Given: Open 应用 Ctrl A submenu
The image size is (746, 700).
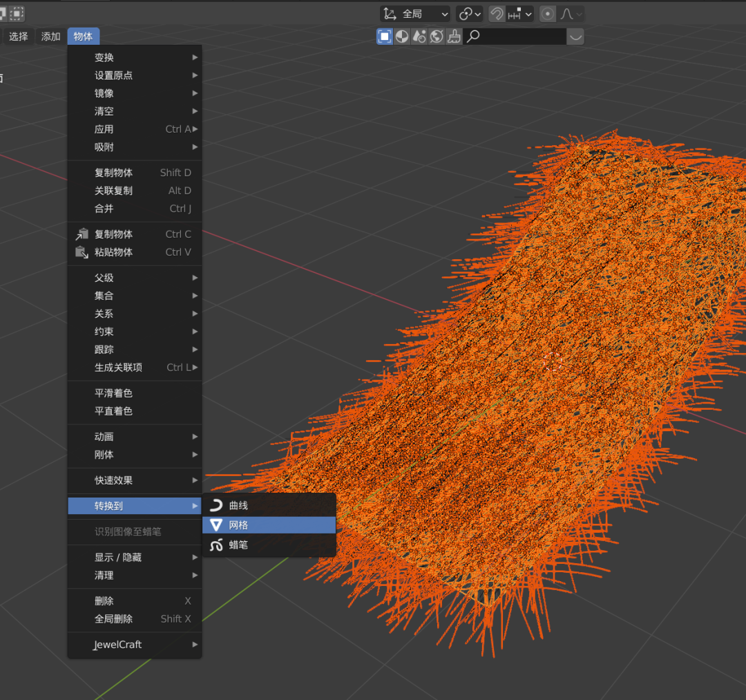Looking at the screenshot, I should point(135,129).
